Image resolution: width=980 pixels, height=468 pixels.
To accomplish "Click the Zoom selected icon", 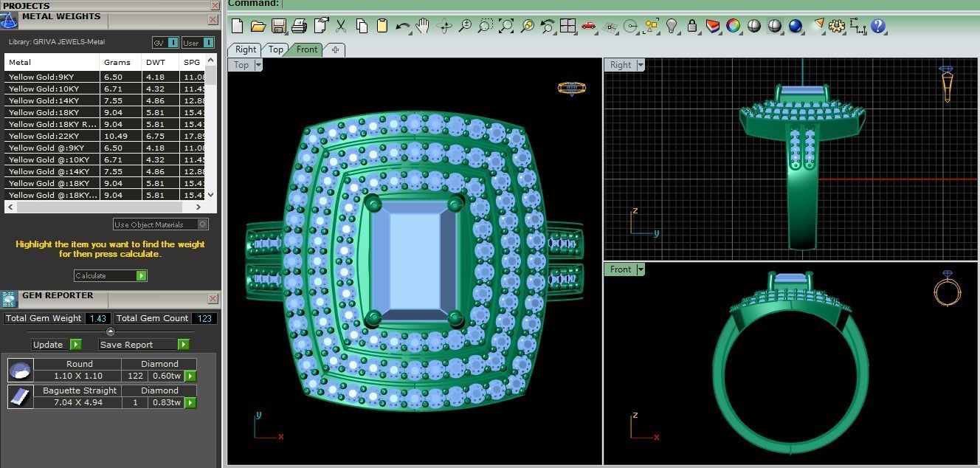I will pos(527,27).
